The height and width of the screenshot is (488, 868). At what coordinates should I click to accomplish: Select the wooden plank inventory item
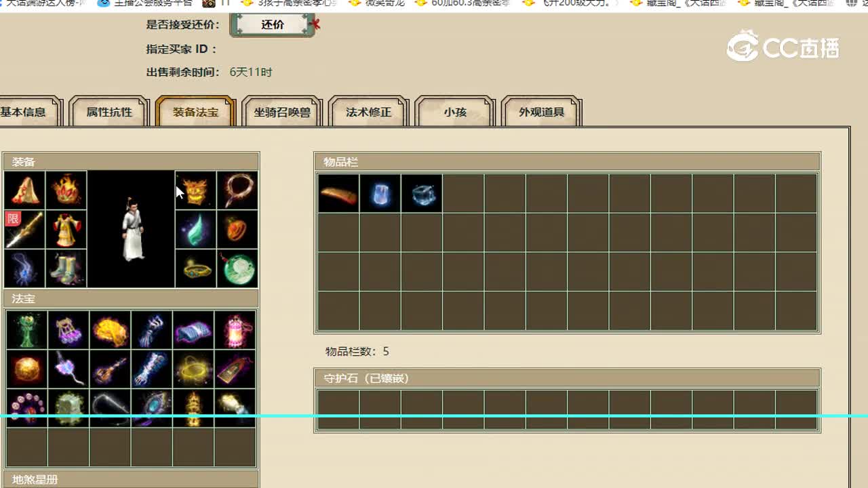click(338, 194)
